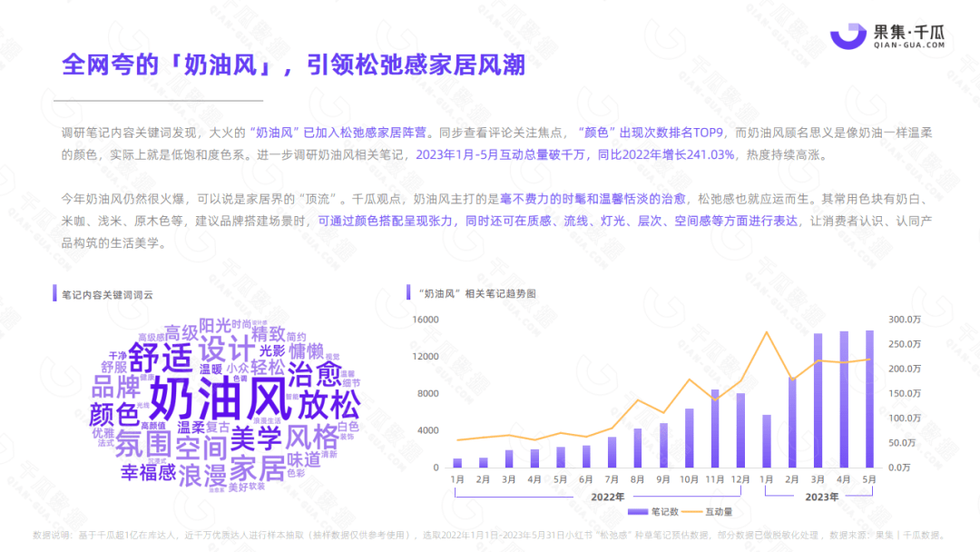This screenshot has height=552, width=980.
Task: Click the purple marker beside 笔记内容关键词词云
Action: pyautogui.click(x=54, y=293)
